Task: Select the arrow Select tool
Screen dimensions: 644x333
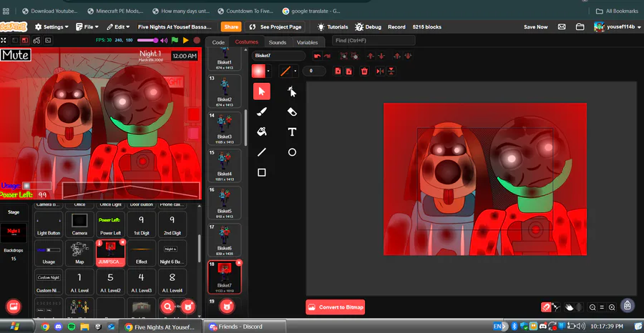Action: [x=262, y=91]
